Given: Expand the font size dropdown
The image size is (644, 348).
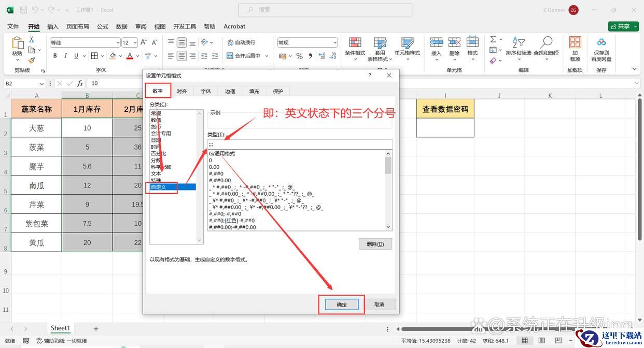Looking at the screenshot, I should [135, 43].
